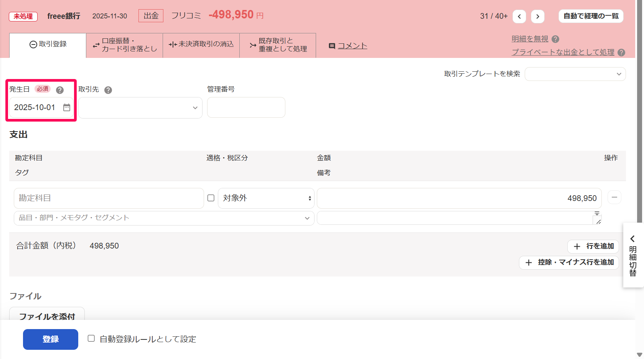Click the ファイルを添付 button
The image size is (644, 359).
coord(47,315)
